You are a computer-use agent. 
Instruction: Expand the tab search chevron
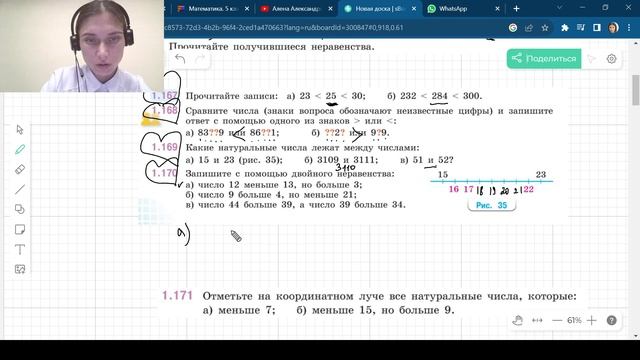pyautogui.click(x=560, y=8)
